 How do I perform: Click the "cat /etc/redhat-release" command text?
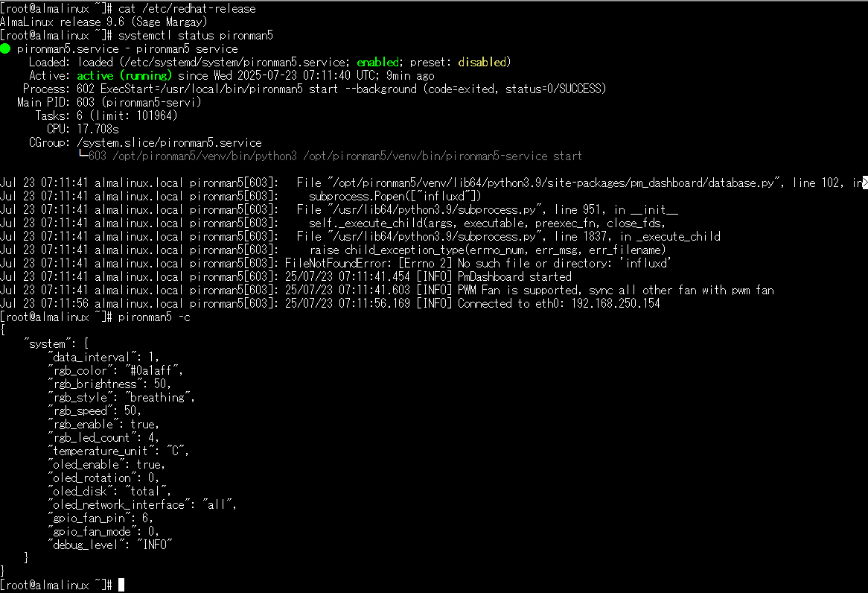coord(187,9)
